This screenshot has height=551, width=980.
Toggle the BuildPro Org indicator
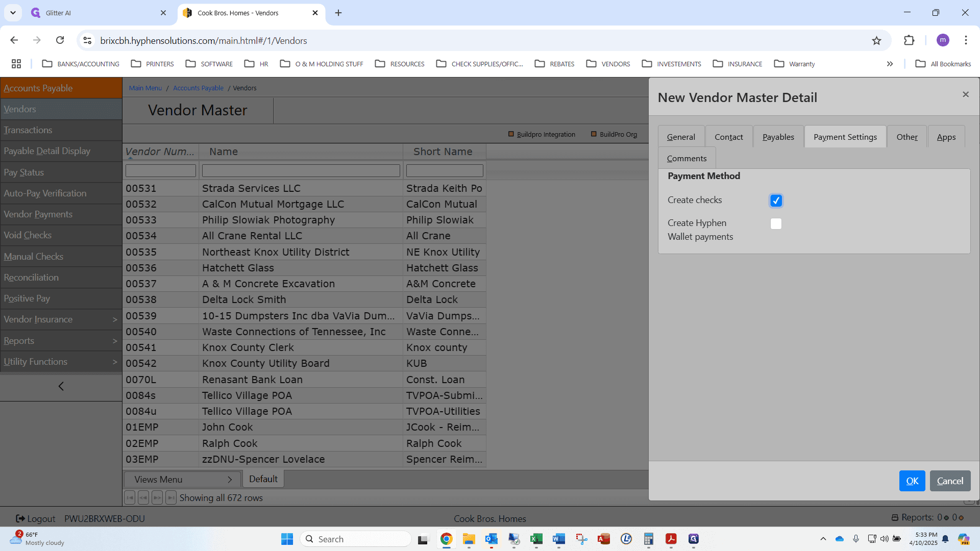click(594, 134)
